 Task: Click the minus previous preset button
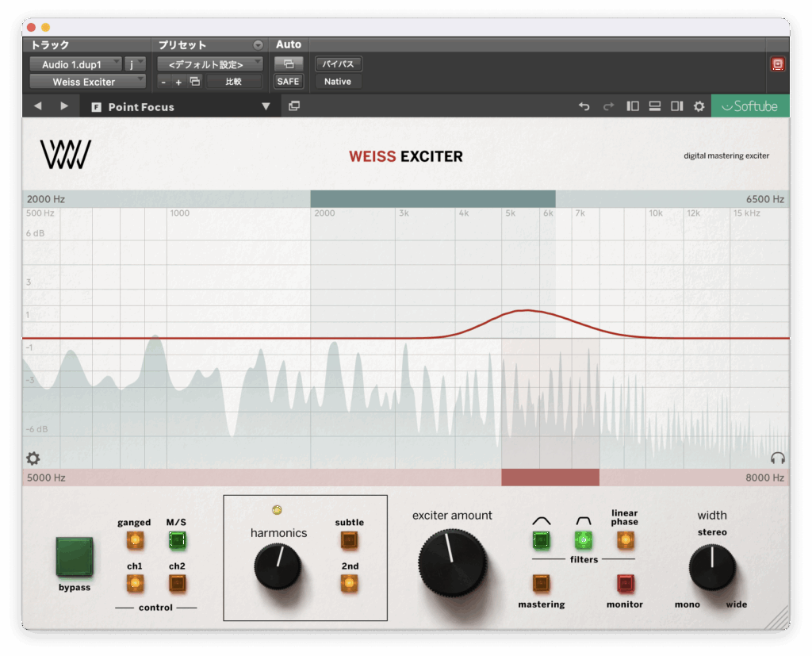tap(163, 82)
